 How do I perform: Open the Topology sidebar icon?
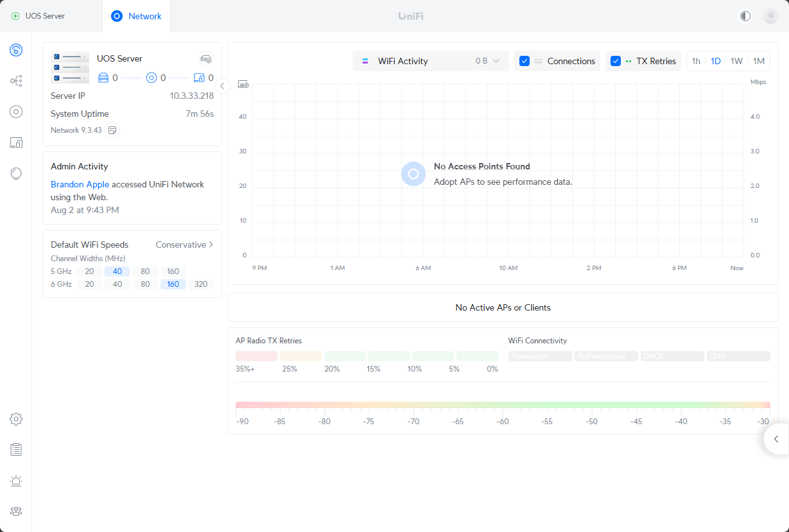coord(16,81)
